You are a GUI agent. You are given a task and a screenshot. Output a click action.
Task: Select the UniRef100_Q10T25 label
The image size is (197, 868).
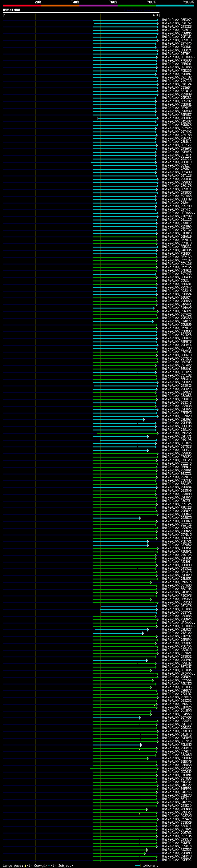pos(177,81)
